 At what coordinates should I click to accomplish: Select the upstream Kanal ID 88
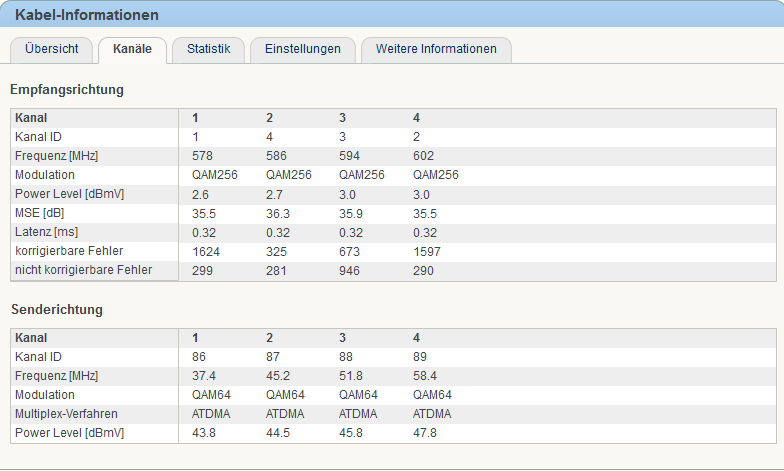[x=348, y=356]
